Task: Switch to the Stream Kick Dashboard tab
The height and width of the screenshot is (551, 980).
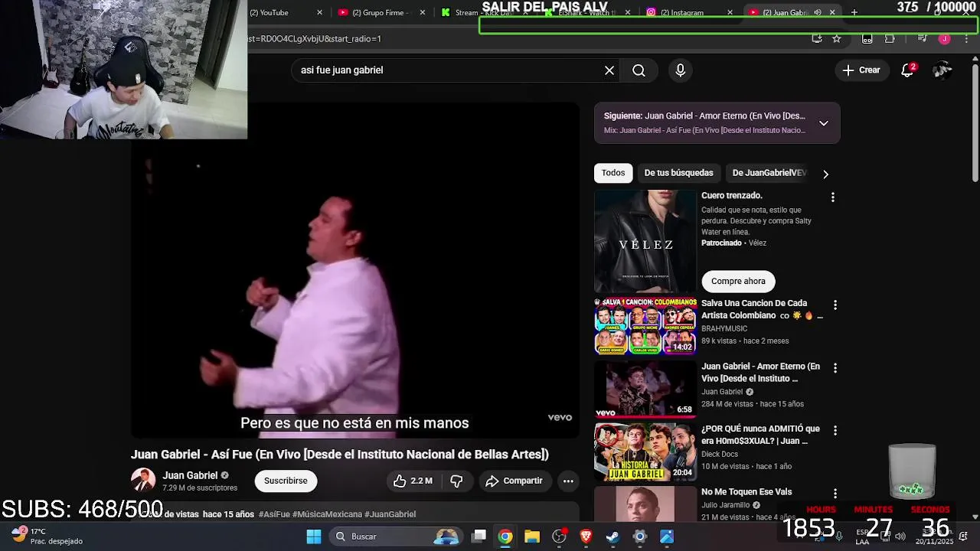Action: [x=484, y=12]
